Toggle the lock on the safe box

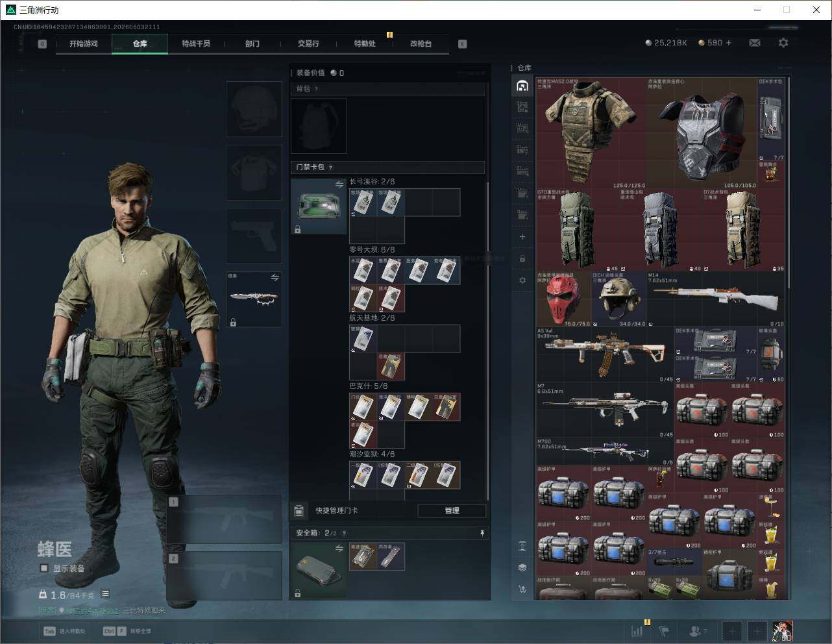pos(297,593)
